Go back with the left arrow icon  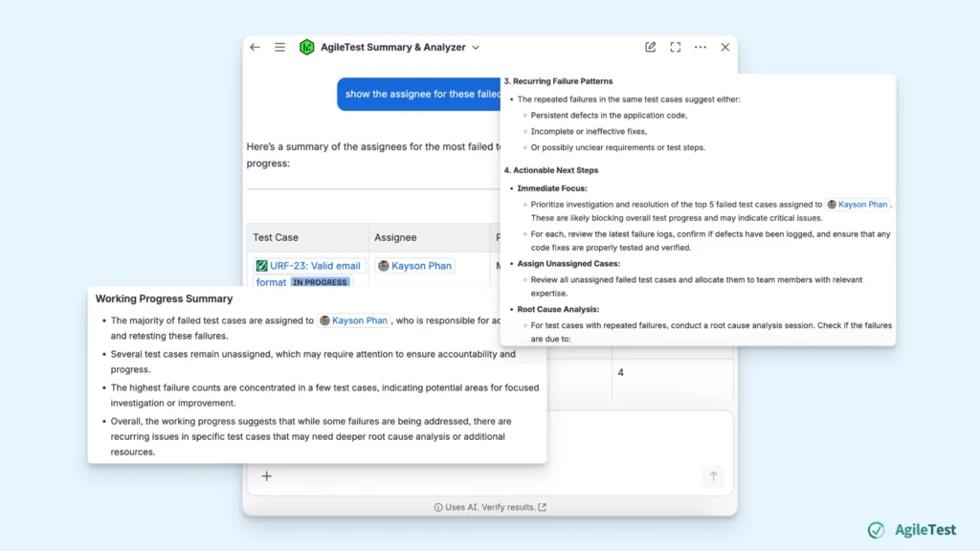(x=255, y=47)
